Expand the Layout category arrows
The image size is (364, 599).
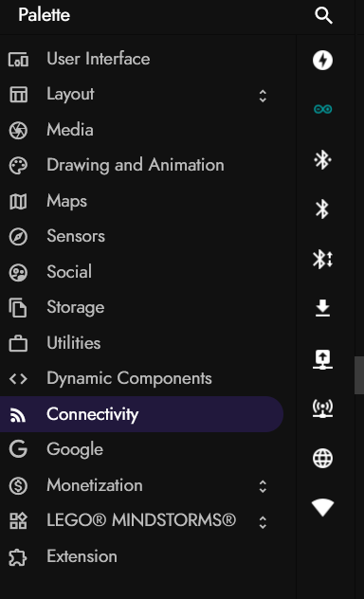pyautogui.click(x=263, y=96)
